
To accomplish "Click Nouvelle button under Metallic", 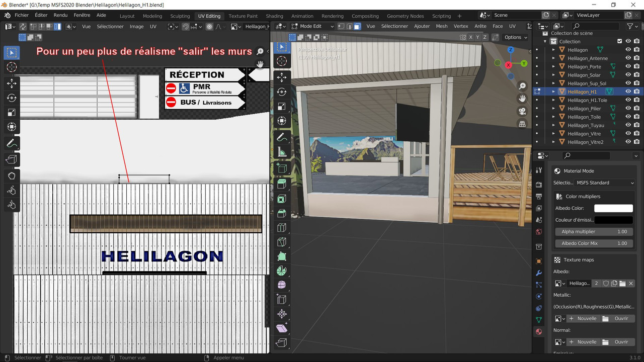I will click(583, 318).
